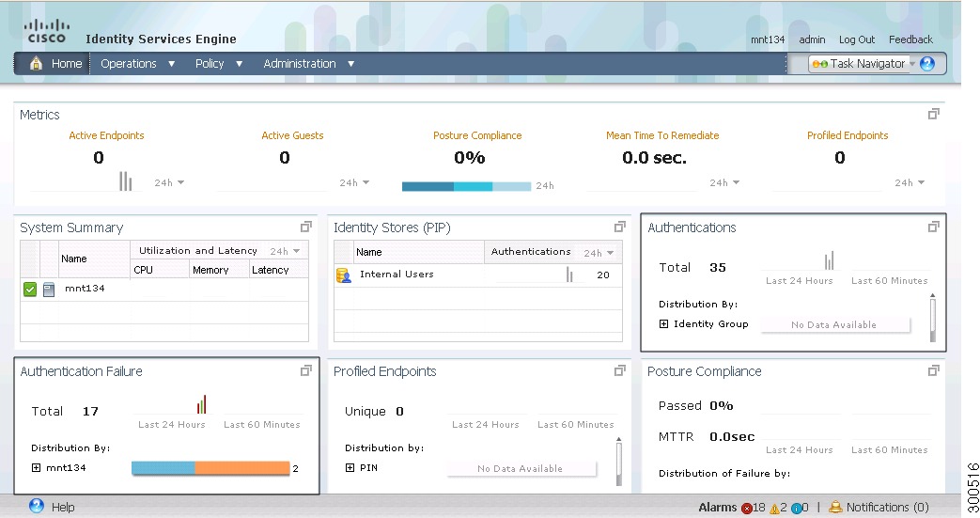Screen dimensions: 980x518
Task: Open Utilization and Latency 24h dropdown
Action: [x=285, y=251]
